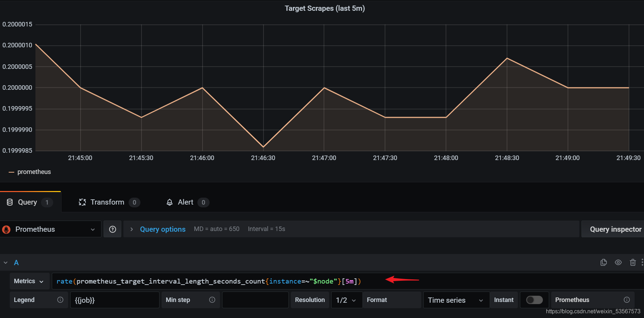Click the Legend {{job}} input field

115,300
